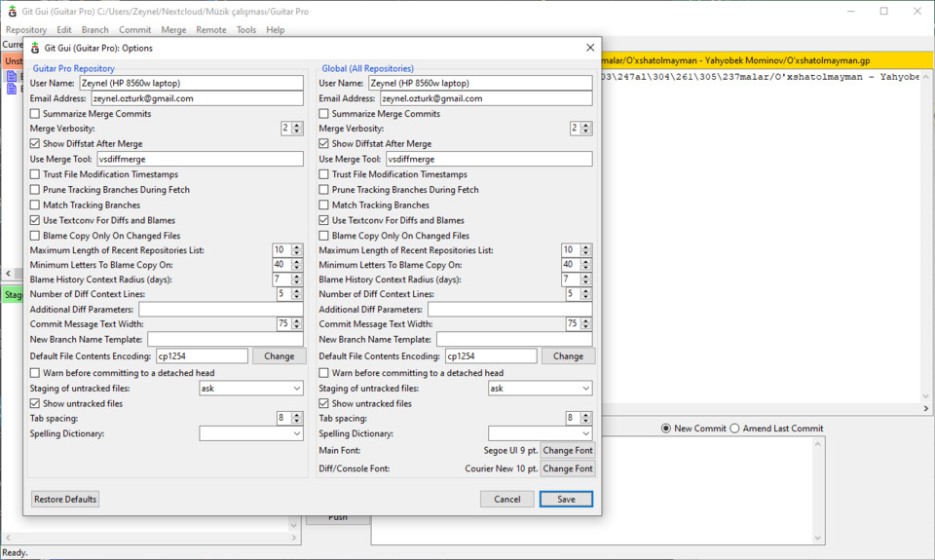
Task: Click Change encoding button in Global column
Action: [568, 356]
